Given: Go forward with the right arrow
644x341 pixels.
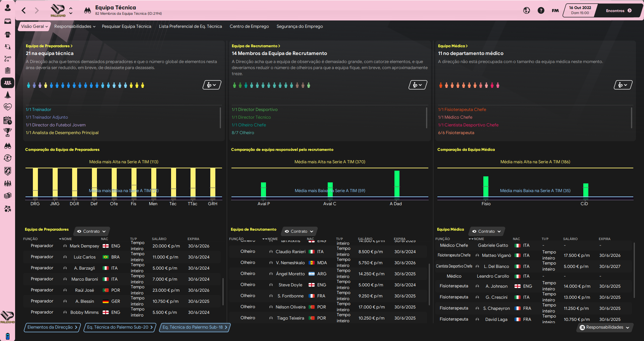Looking at the screenshot, I should tap(37, 10).
